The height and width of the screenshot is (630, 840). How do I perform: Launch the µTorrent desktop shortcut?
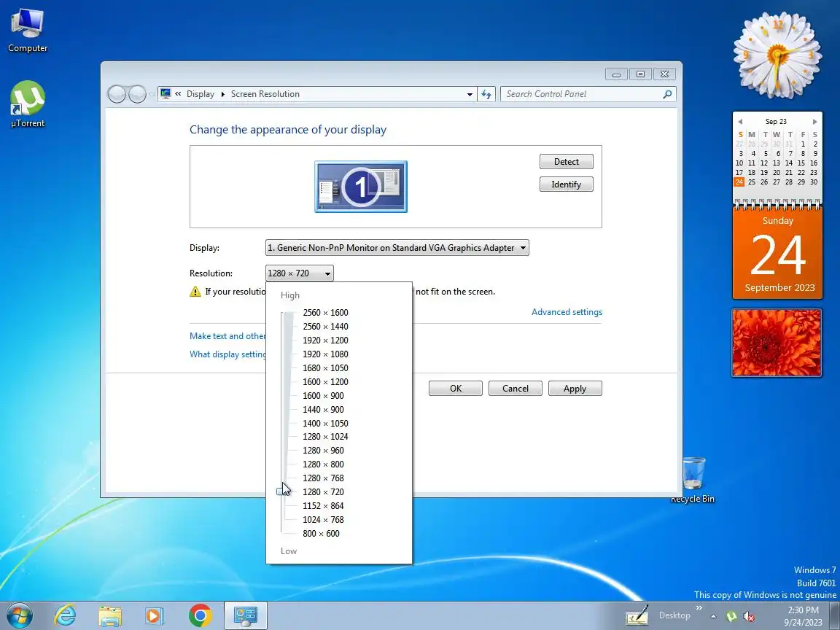(27, 104)
